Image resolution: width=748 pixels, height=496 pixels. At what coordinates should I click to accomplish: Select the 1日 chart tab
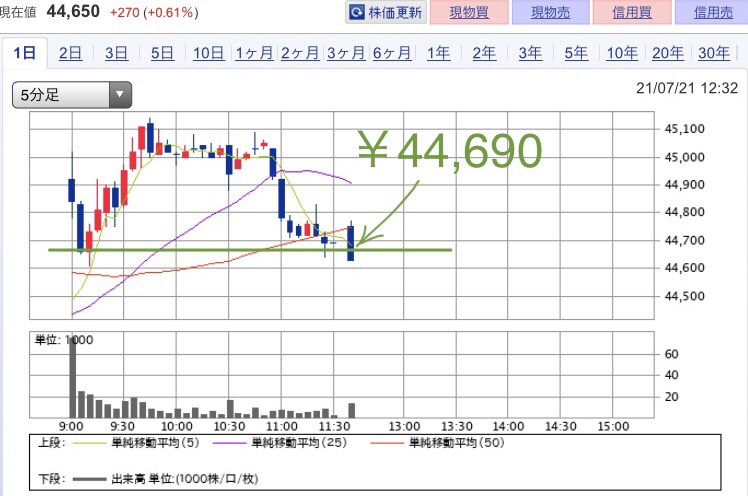24,52
